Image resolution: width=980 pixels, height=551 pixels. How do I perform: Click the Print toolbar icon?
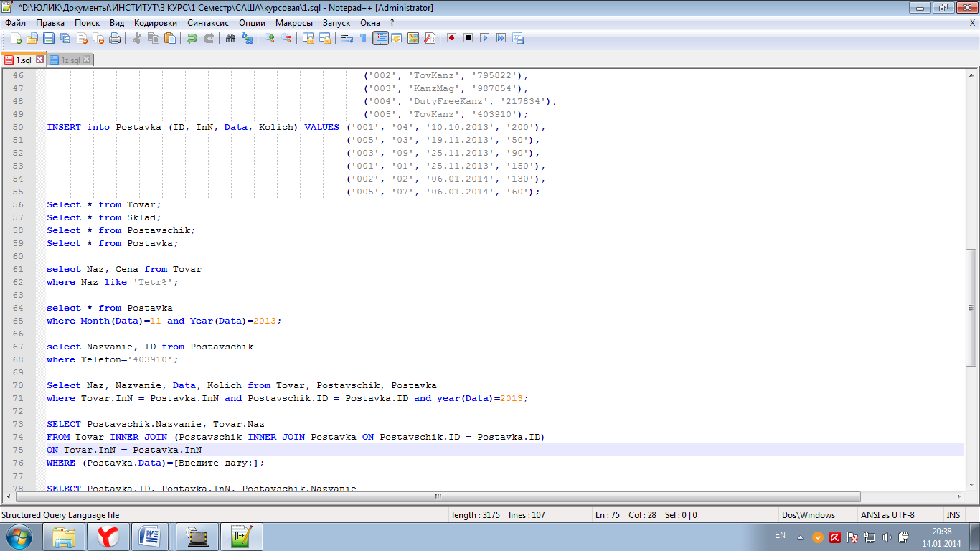115,38
